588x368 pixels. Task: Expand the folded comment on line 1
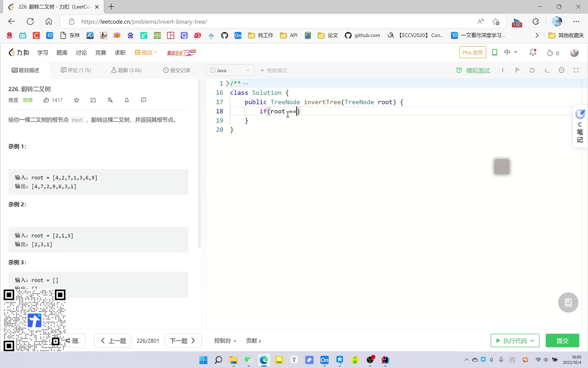click(228, 83)
